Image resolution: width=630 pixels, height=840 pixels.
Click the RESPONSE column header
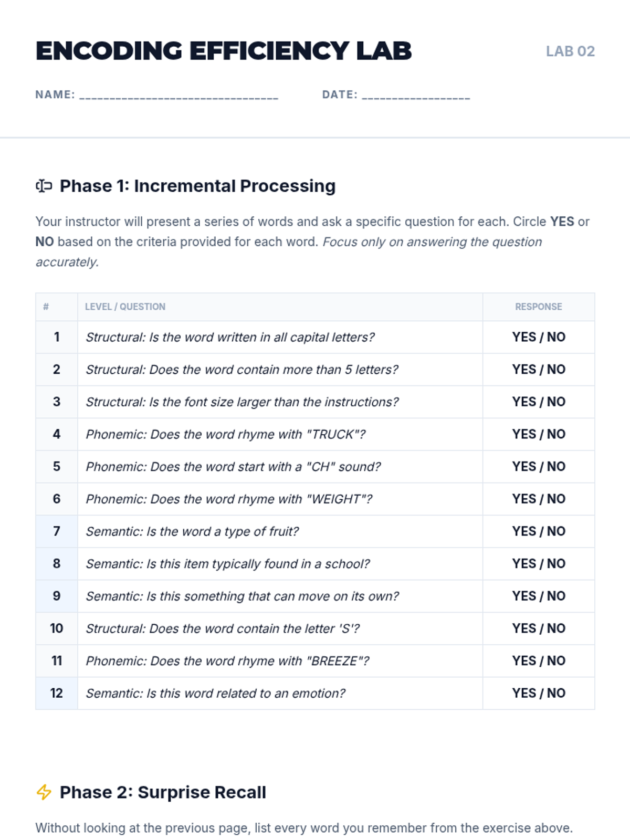click(x=538, y=307)
